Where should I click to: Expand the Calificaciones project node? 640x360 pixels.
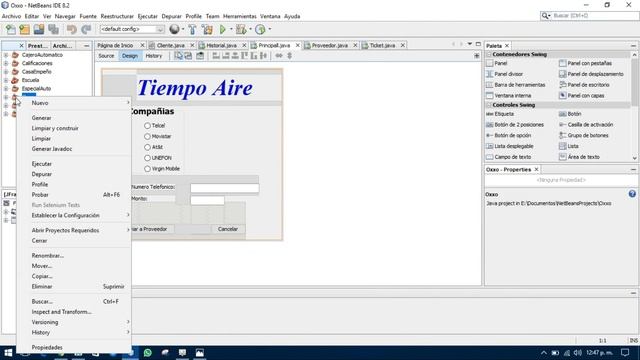click(6, 63)
